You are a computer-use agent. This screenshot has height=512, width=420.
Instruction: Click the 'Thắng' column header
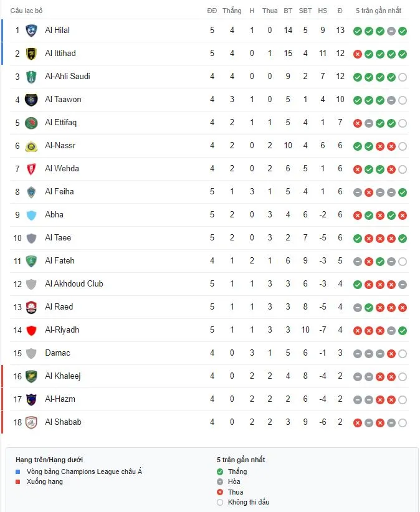[x=232, y=11]
